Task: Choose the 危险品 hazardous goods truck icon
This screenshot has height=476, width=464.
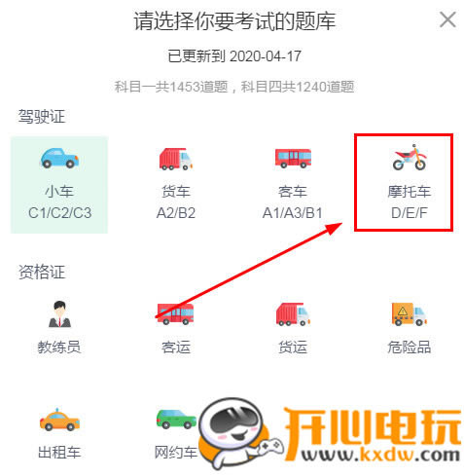Action: point(410,313)
